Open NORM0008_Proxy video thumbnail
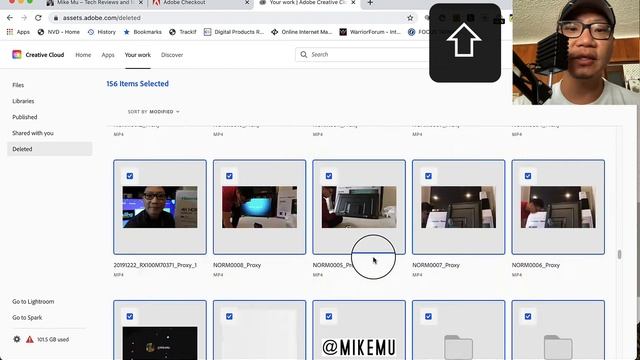This screenshot has height=360, width=640. (260, 207)
